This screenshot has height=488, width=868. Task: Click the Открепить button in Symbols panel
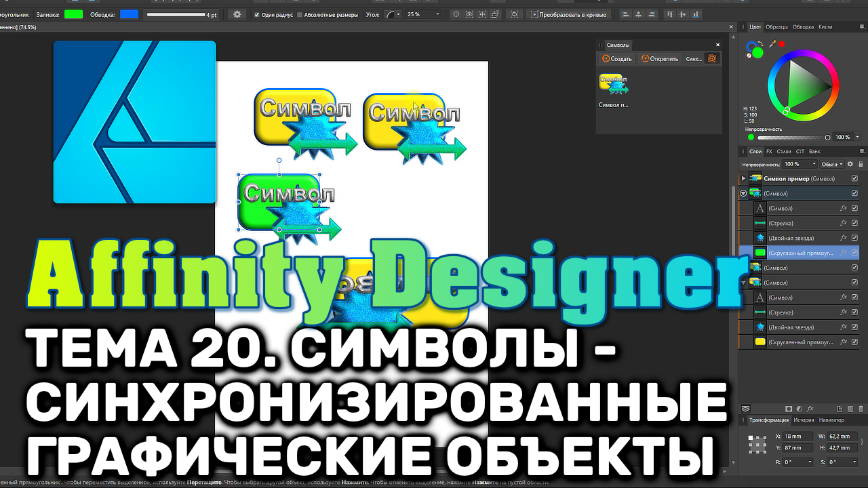[x=659, y=59]
